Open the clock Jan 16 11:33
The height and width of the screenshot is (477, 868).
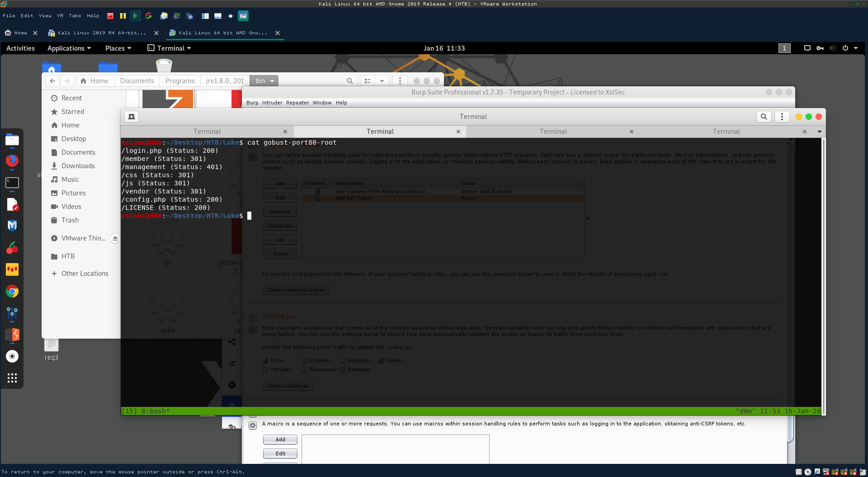pyautogui.click(x=444, y=48)
